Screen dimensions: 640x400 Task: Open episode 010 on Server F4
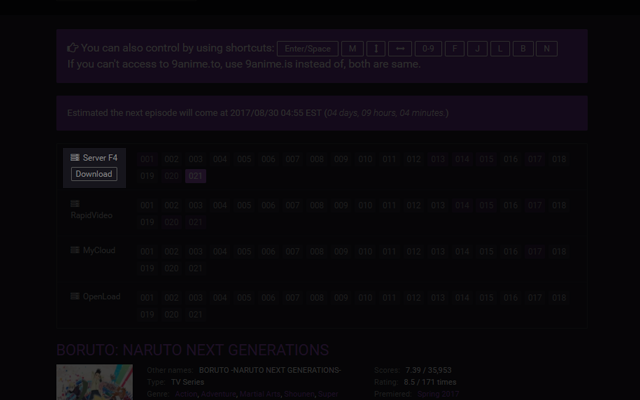tap(365, 159)
